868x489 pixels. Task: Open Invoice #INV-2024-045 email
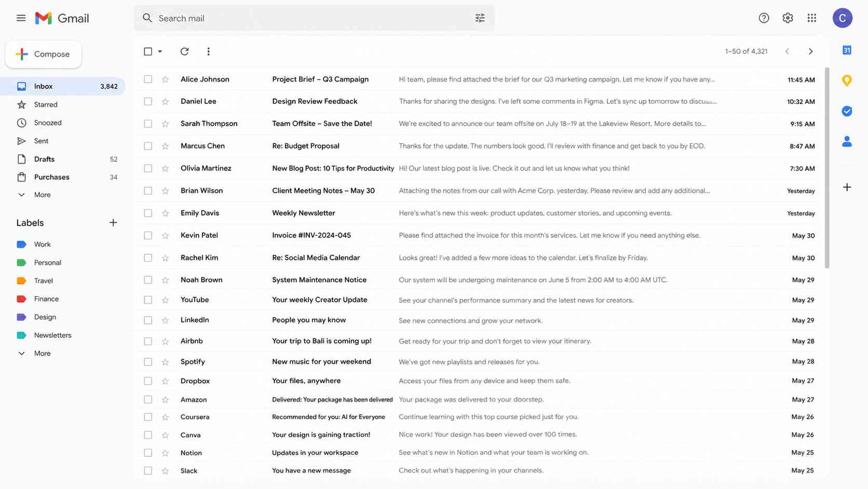pyautogui.click(x=311, y=235)
